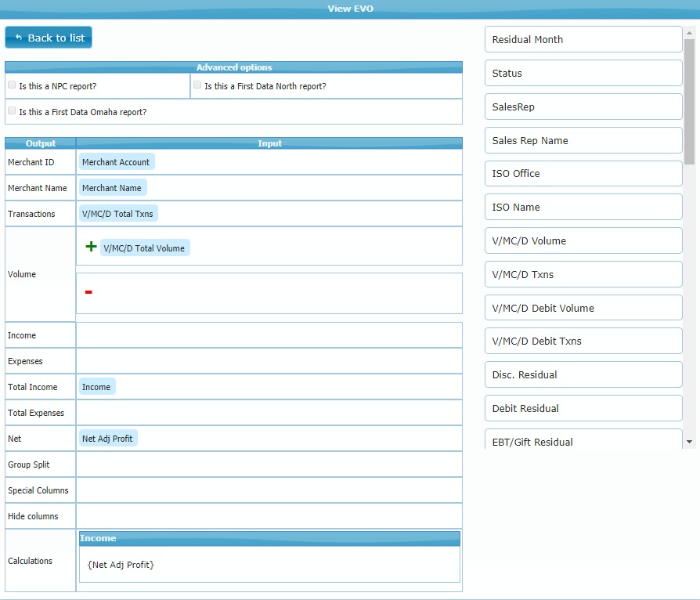Click the V/MC/D Total Volume tag
700x600 pixels.
[144, 248]
